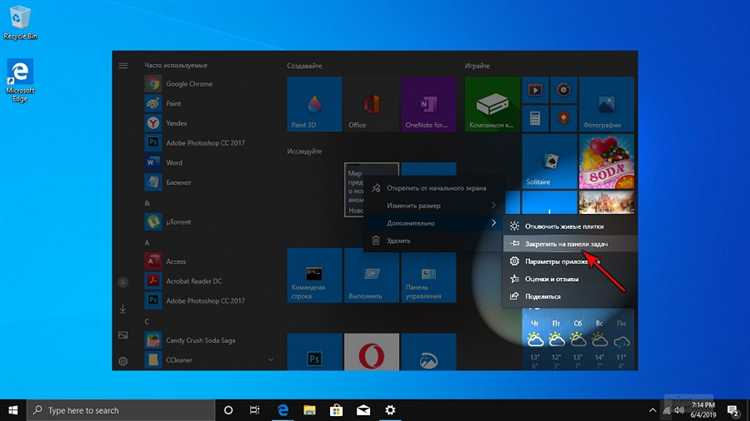750x421 pixels.
Task: Launch the OneNote tile
Action: [x=428, y=104]
